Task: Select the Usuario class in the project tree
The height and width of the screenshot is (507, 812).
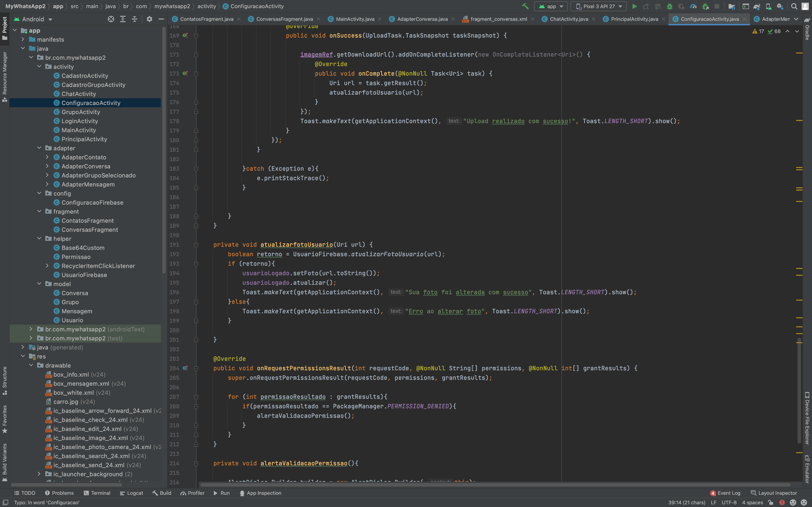Action: [72, 320]
